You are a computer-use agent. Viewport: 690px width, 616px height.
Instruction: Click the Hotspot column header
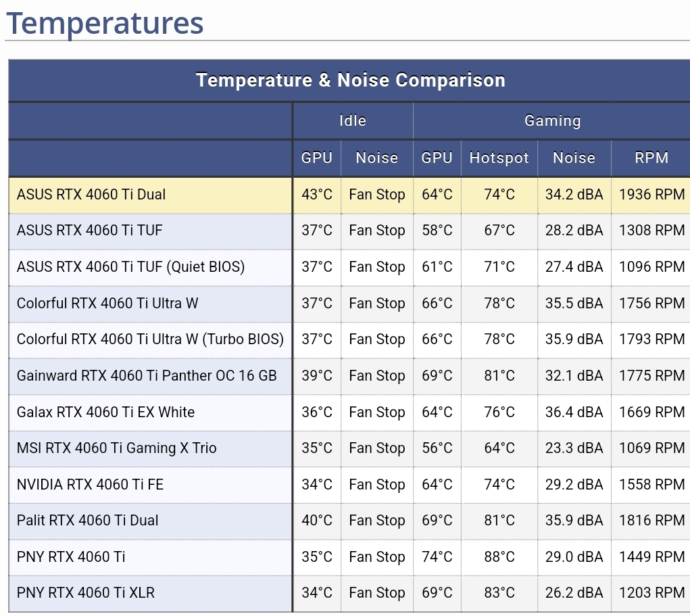(499, 158)
